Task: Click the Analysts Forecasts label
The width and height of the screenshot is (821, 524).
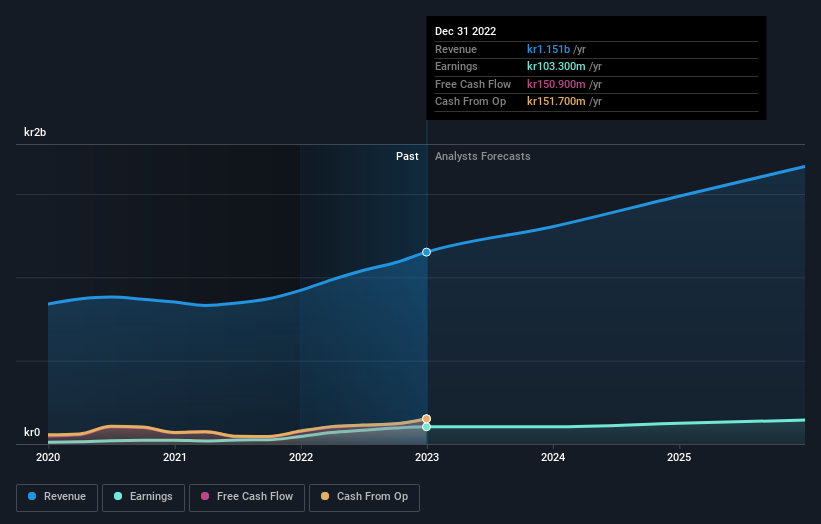Action: pyautogui.click(x=483, y=157)
